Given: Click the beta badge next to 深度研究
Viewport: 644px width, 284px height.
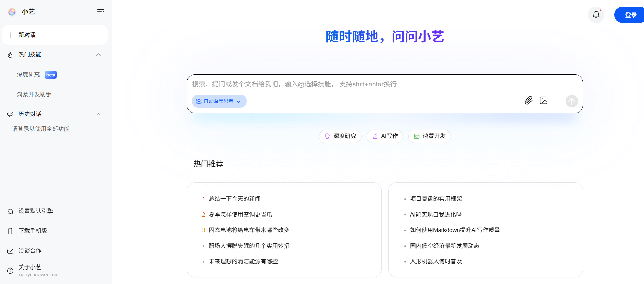Looking at the screenshot, I should (x=51, y=75).
